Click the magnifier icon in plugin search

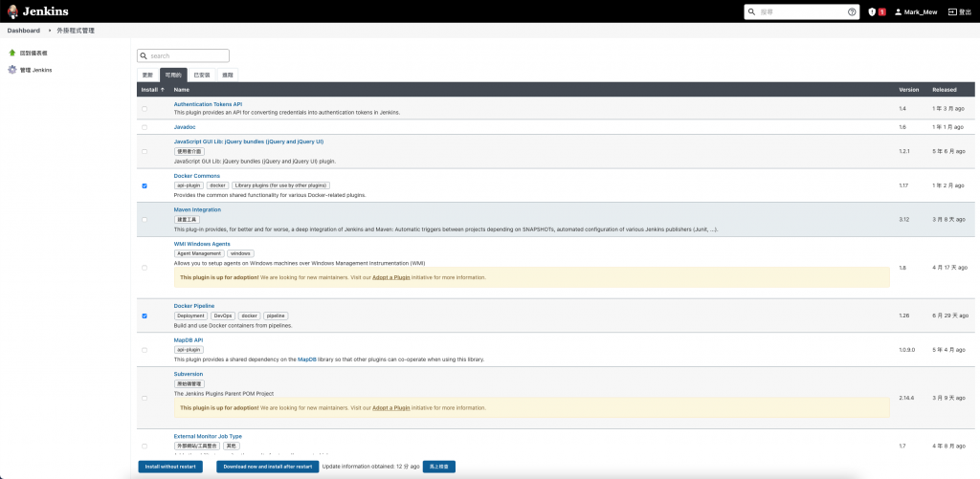click(x=144, y=55)
